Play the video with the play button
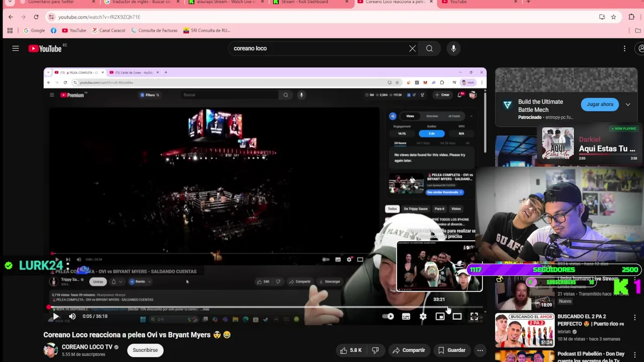The width and height of the screenshot is (644, 362). click(56, 316)
